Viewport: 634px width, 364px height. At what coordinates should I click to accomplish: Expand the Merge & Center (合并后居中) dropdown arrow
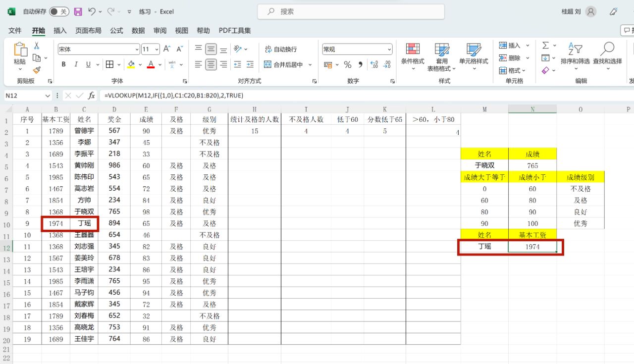(x=310, y=64)
